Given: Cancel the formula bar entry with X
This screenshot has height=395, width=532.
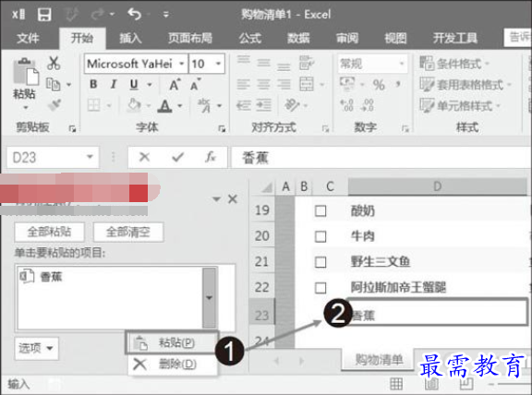Looking at the screenshot, I should (144, 157).
